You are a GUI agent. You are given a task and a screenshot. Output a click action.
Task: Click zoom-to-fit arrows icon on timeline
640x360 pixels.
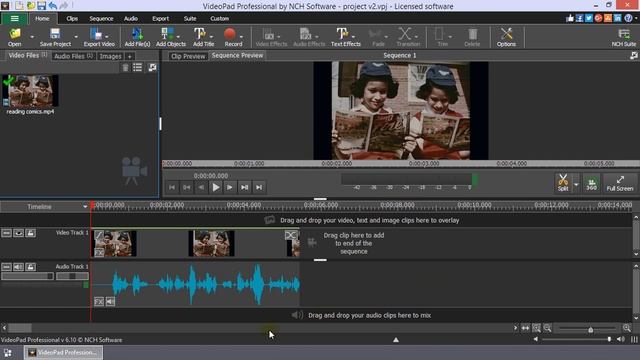[525, 328]
